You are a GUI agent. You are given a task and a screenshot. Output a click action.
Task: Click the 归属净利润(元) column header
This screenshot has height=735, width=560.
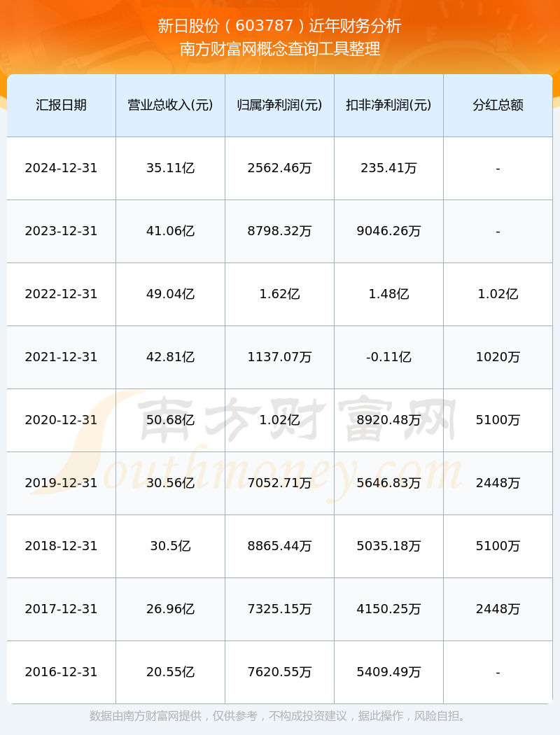click(x=280, y=105)
